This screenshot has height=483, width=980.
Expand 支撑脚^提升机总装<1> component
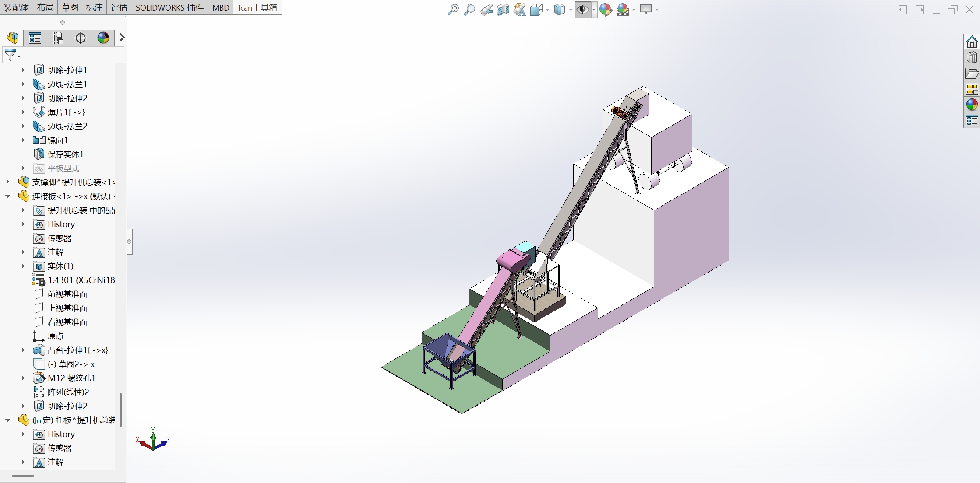(x=7, y=182)
